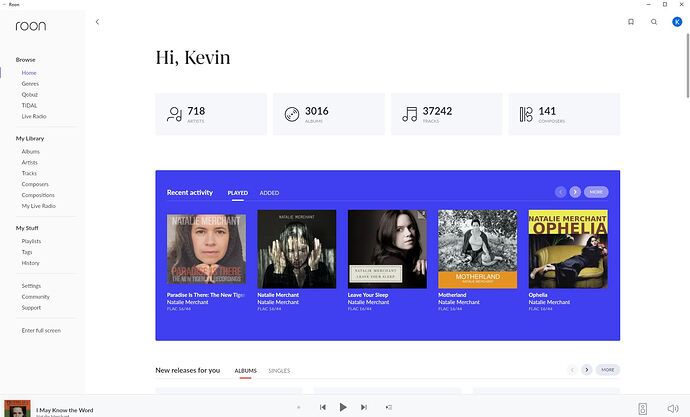Open Support in the sidebar
The image size is (690, 417).
[31, 308]
